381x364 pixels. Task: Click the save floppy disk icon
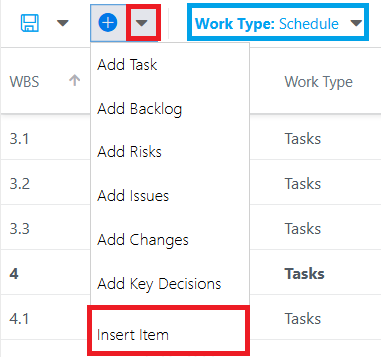pos(30,23)
